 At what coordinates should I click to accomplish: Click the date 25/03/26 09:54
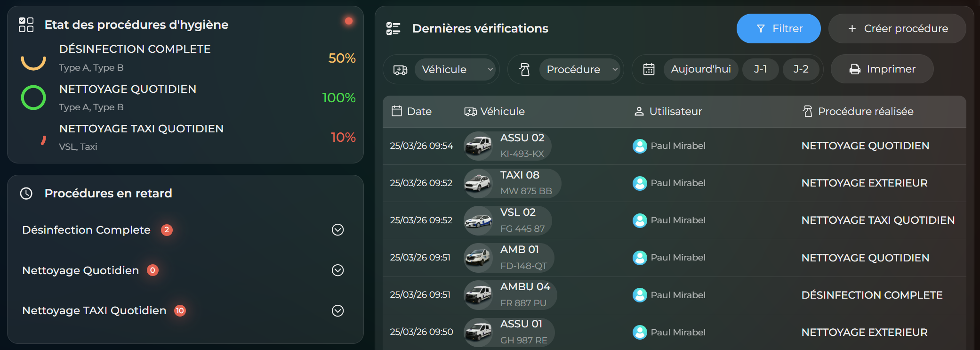pos(421,146)
